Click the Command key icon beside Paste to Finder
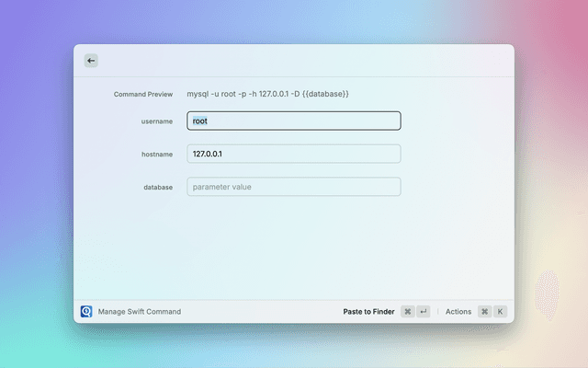The image size is (588, 368). (x=407, y=312)
